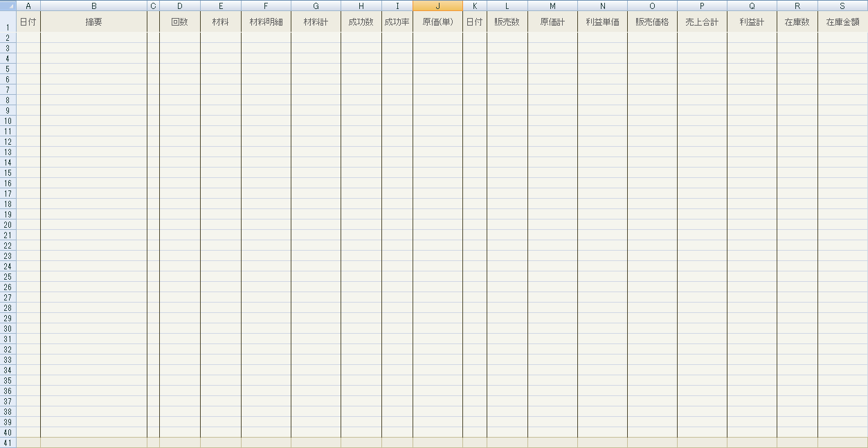This screenshot has width=868, height=448.
Task: Select column D header
Action: coord(180,6)
